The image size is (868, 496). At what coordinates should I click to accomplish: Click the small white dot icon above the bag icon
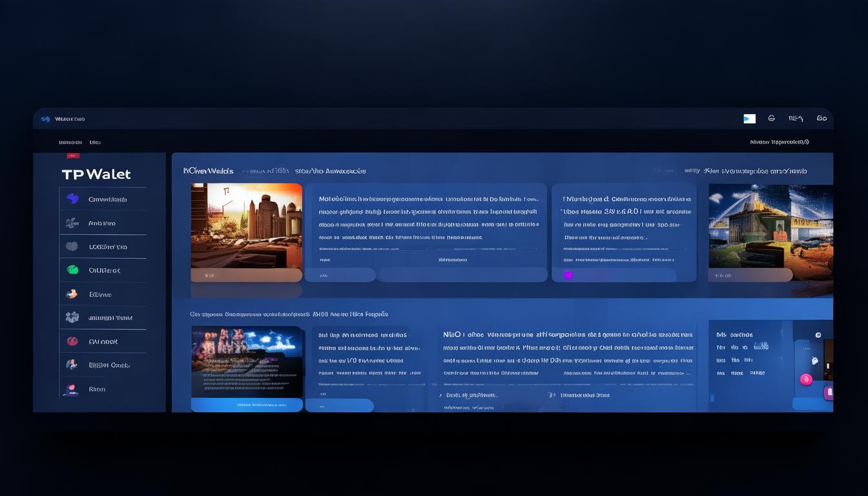click(x=818, y=335)
